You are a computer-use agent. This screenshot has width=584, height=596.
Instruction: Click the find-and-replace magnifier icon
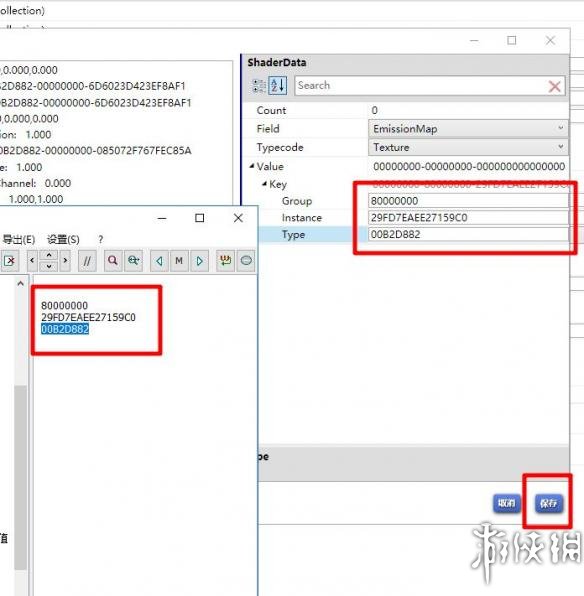click(133, 261)
